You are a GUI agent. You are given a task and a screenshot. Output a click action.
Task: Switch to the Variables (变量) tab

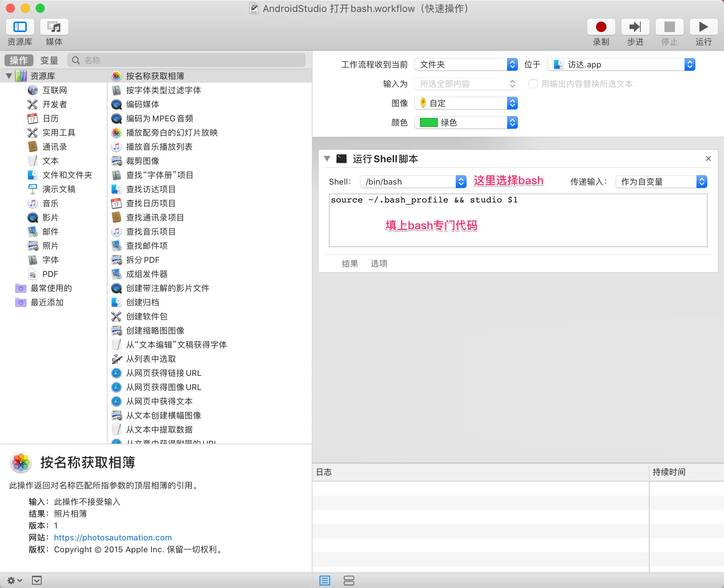[x=49, y=60]
